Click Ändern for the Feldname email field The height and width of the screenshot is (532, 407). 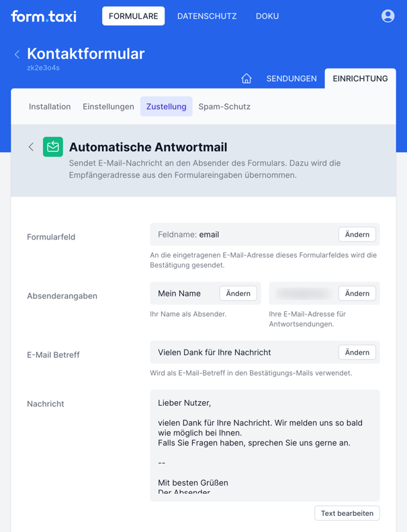(357, 235)
